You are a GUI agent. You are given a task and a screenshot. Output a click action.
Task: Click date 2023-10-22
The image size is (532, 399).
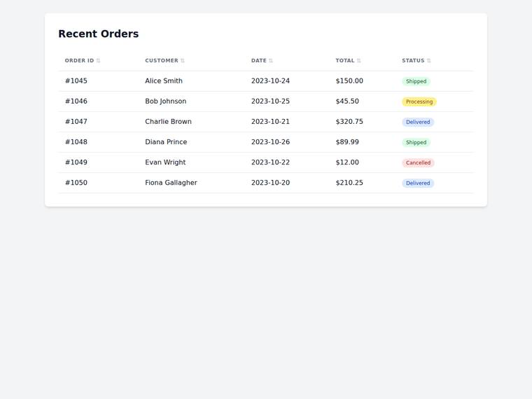pyautogui.click(x=270, y=162)
